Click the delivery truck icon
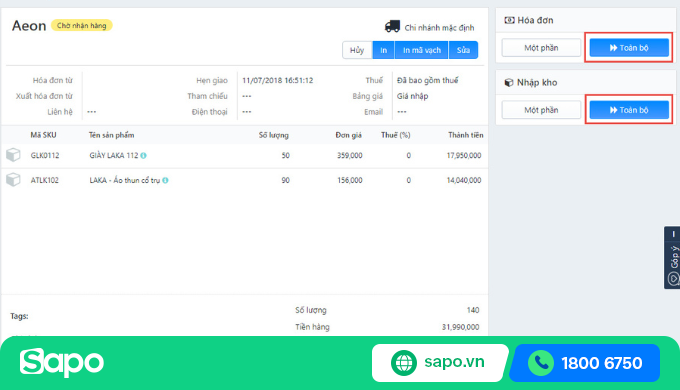The image size is (680, 390). click(x=392, y=26)
